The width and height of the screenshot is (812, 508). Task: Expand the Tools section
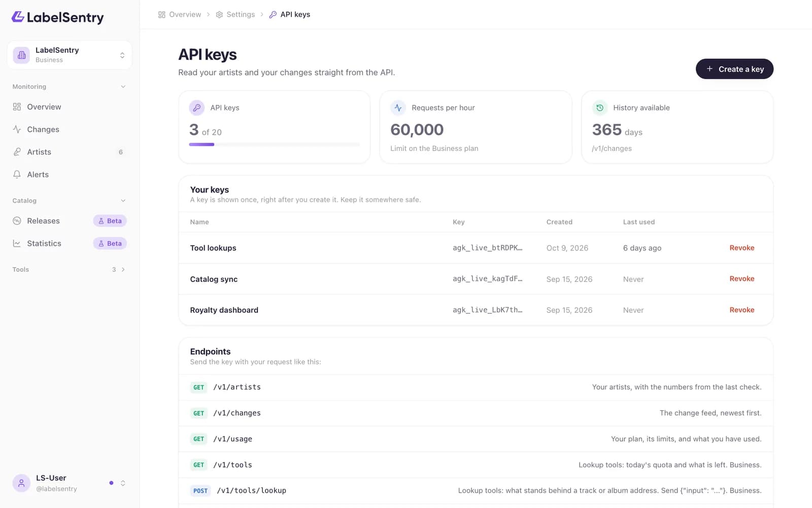click(x=123, y=269)
